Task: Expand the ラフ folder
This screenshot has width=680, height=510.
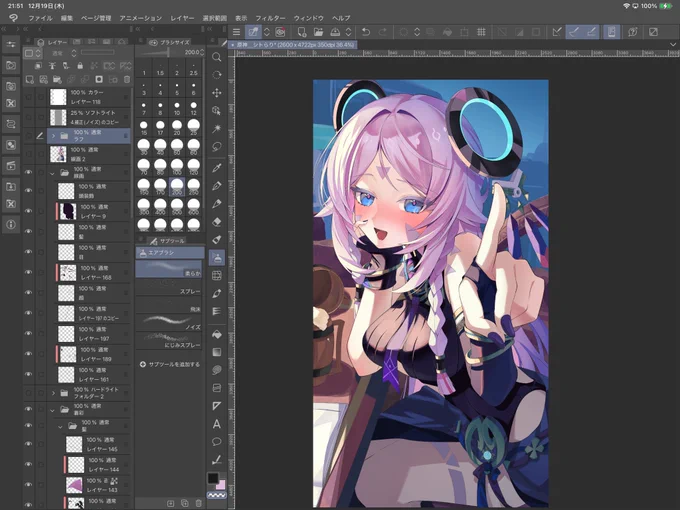Action: pos(53,136)
